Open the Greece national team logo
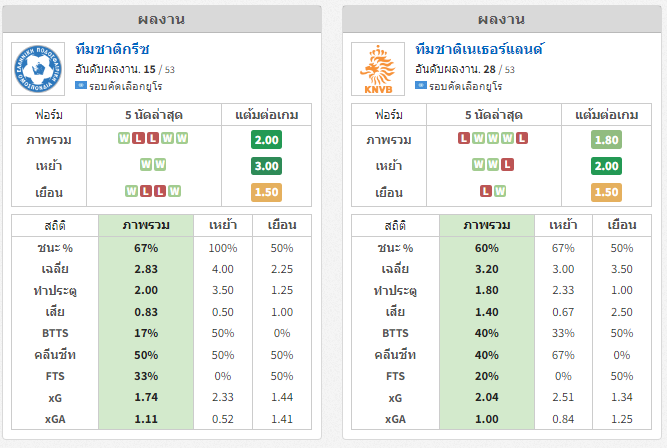The width and height of the screenshot is (667, 448). [x=38, y=68]
